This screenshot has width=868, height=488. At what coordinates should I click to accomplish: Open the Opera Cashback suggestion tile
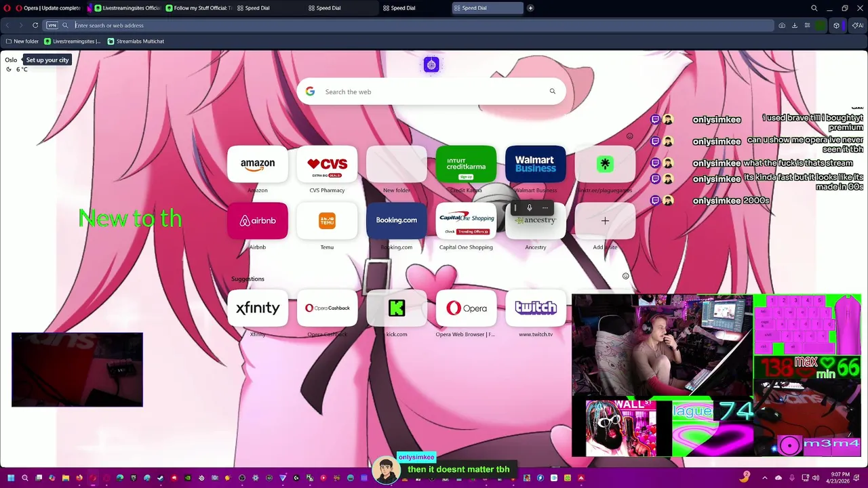point(327,308)
